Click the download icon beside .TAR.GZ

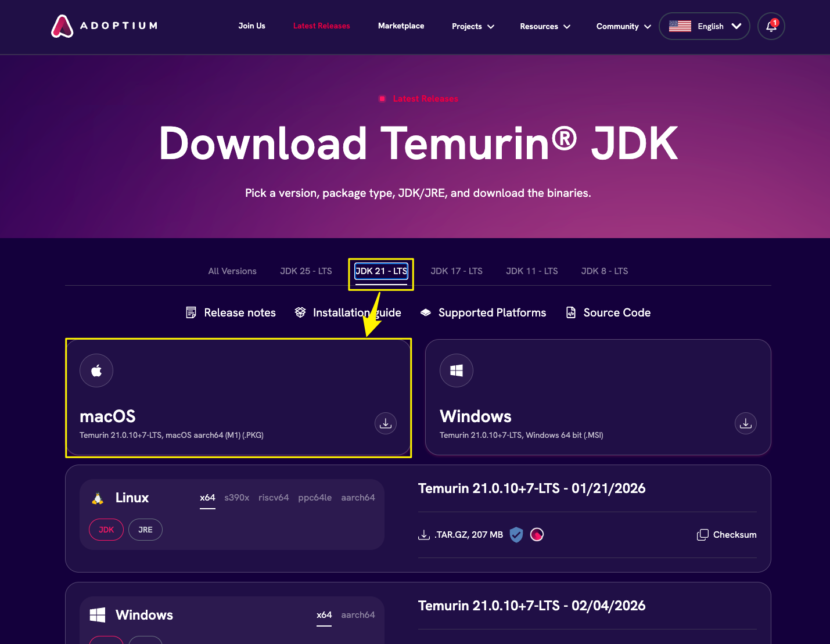pyautogui.click(x=424, y=535)
